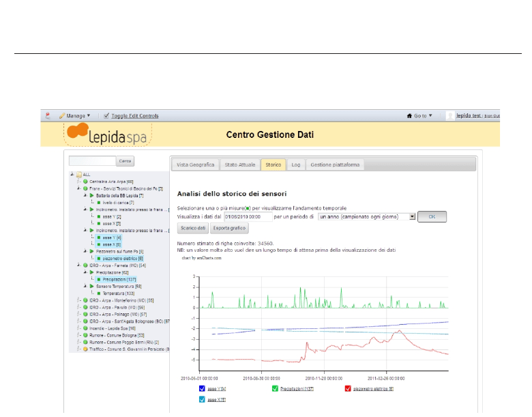
Task: Click the OK button
Action: tap(432, 216)
